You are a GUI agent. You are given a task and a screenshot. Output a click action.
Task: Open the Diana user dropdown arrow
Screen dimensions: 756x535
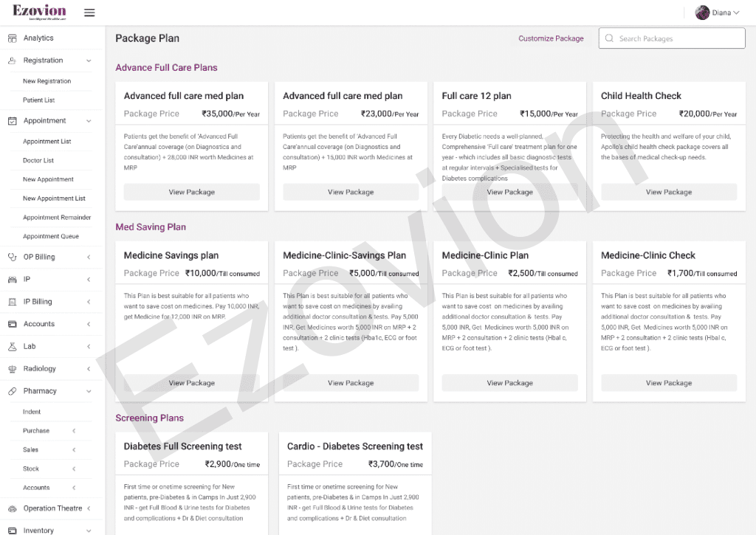point(737,13)
